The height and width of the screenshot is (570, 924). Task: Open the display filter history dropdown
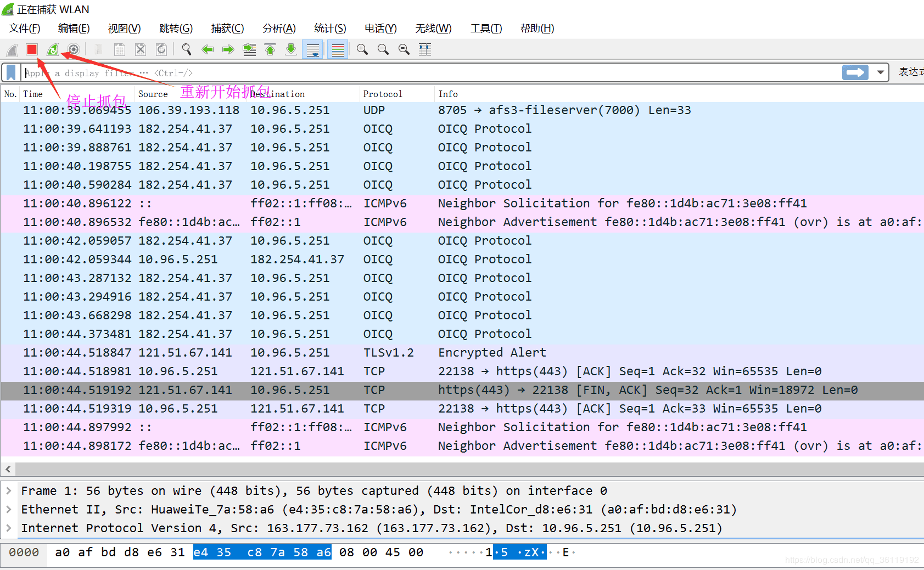(881, 72)
